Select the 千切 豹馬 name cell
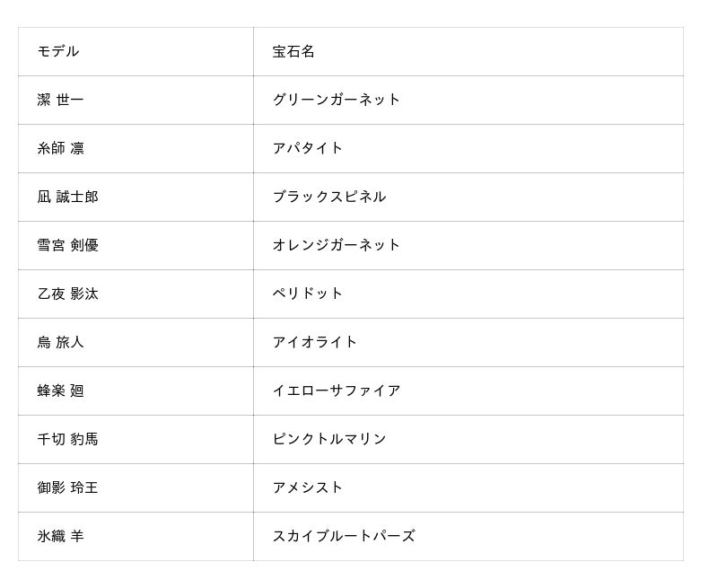 point(67,440)
